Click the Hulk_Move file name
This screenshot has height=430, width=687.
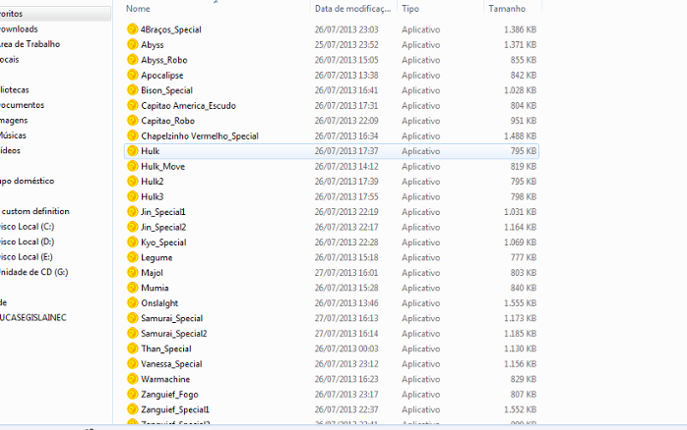pyautogui.click(x=163, y=166)
